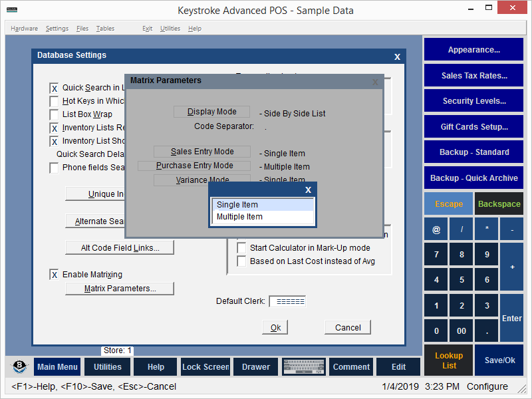Tap the decimal point keypad key

pos(487,331)
